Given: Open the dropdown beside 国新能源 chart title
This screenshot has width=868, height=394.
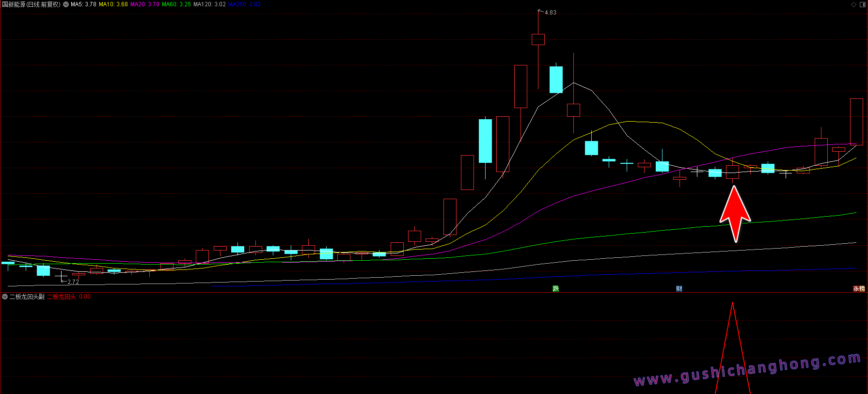Looking at the screenshot, I should click(x=66, y=4).
